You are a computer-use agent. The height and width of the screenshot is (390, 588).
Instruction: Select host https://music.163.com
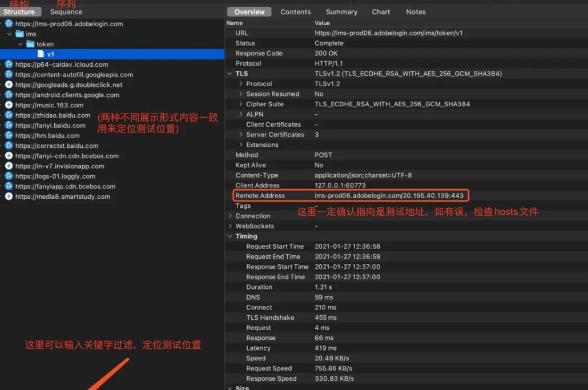(49, 105)
